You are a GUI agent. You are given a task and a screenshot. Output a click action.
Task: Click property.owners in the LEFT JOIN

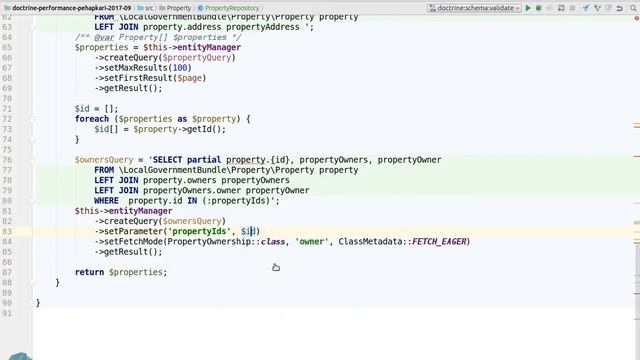click(180, 180)
